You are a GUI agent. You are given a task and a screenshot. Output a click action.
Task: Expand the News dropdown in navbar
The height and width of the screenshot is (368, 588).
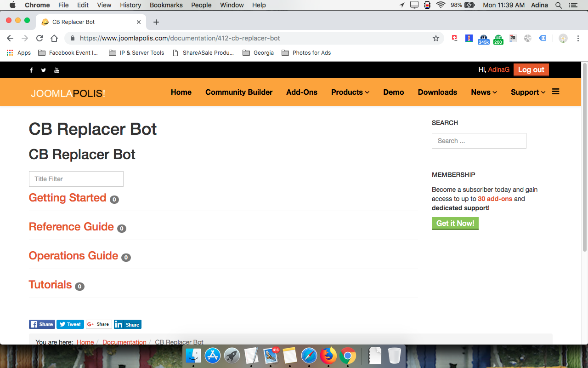(484, 92)
